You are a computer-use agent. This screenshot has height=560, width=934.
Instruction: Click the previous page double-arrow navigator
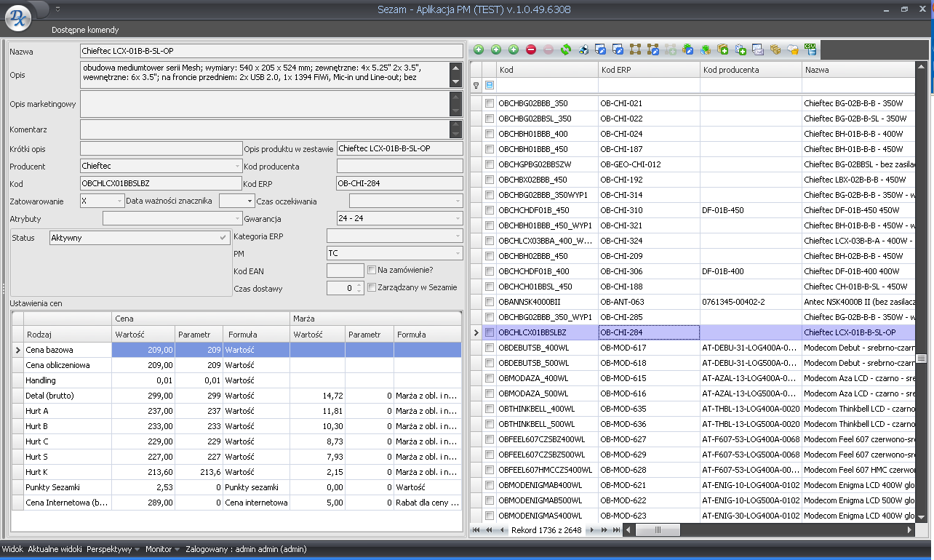pyautogui.click(x=489, y=530)
